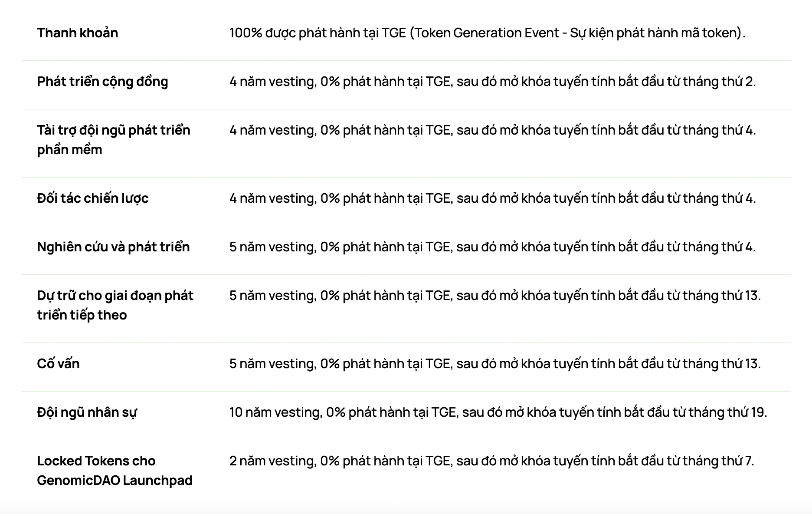Select the Đội ngũ nhân sự label
The height and width of the screenshot is (514, 812).
87,412
